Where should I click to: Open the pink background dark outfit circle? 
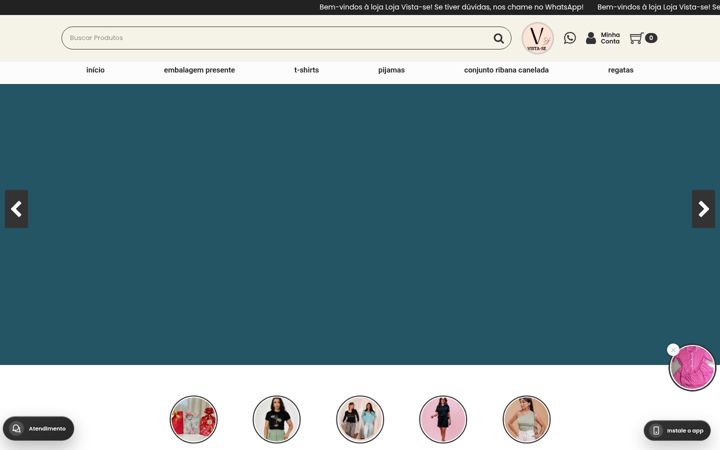[443, 419]
